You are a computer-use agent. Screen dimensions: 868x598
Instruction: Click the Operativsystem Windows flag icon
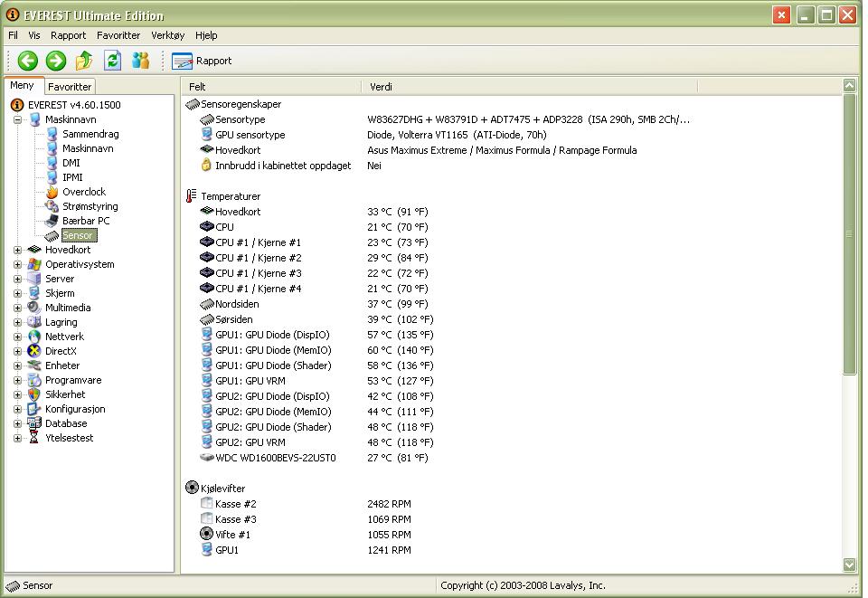tap(34, 265)
